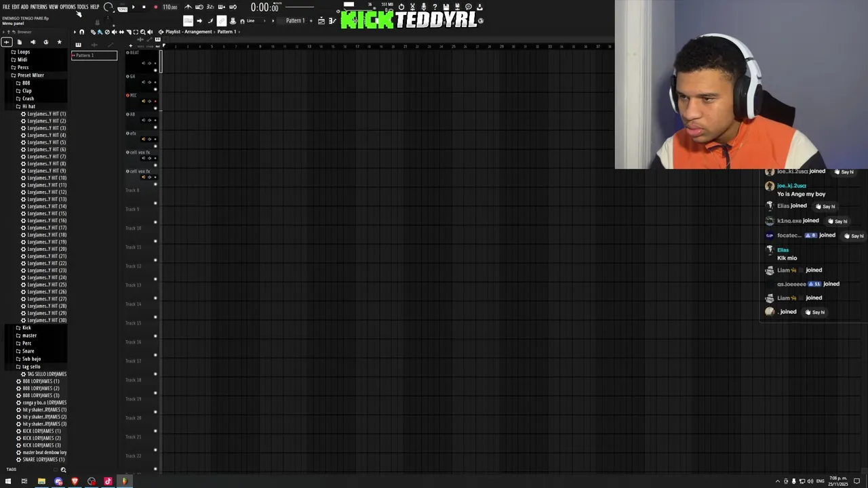Open Browser plugin database tab
Viewport: 868px width, 488px height.
[x=33, y=42]
